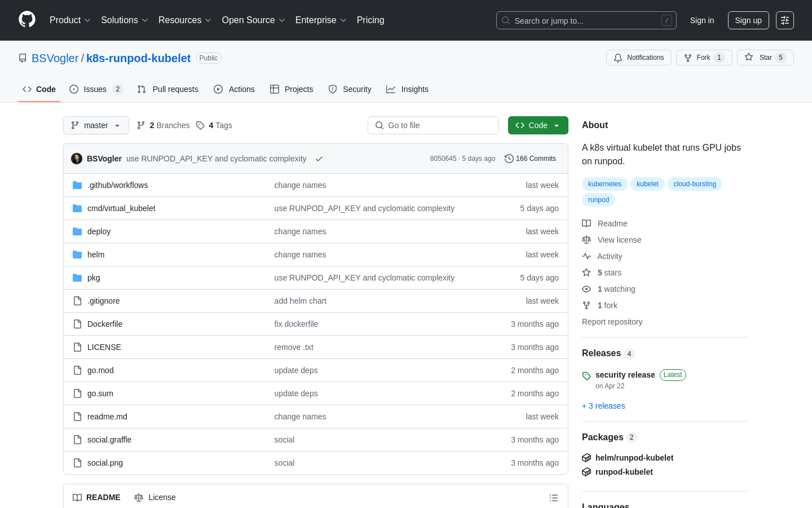Expand the green Code dropdown button

point(538,125)
